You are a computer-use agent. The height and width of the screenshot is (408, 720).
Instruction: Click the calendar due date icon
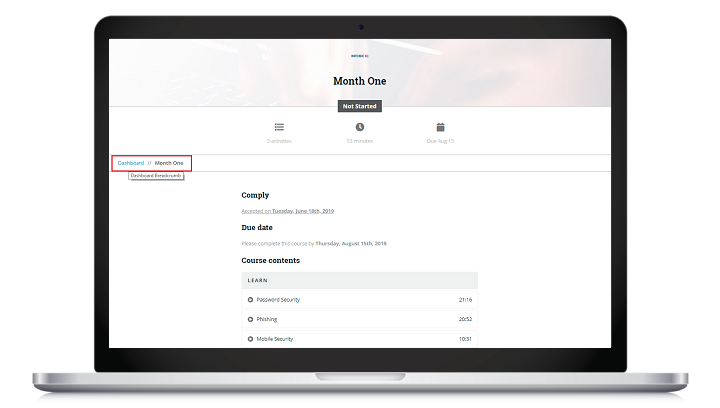440,127
